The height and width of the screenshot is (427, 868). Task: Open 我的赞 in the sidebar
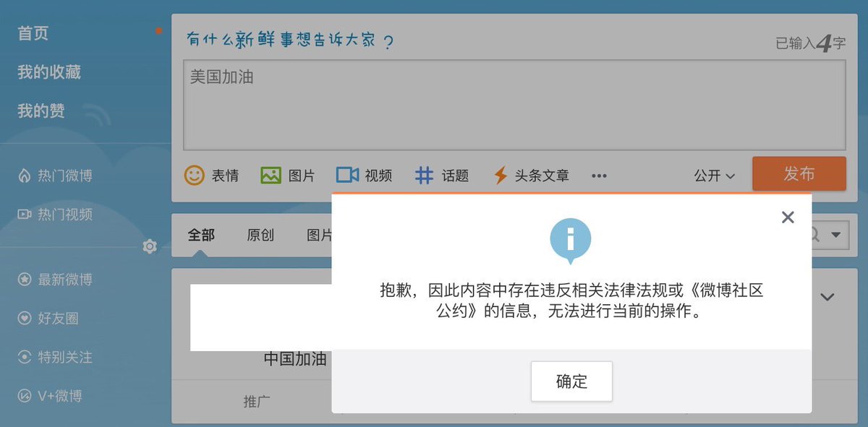[x=41, y=111]
